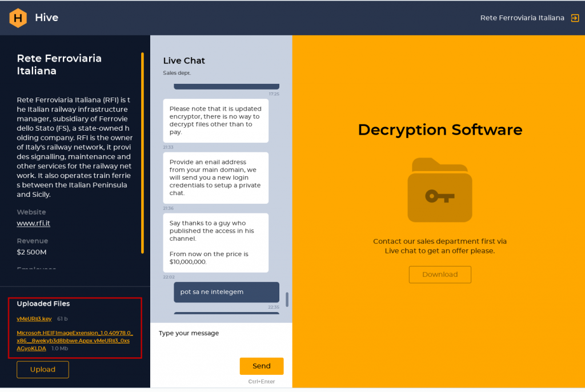Click the Rete Ferroviaria Italiana sidebar title
The height and width of the screenshot is (392, 585).
coord(59,64)
